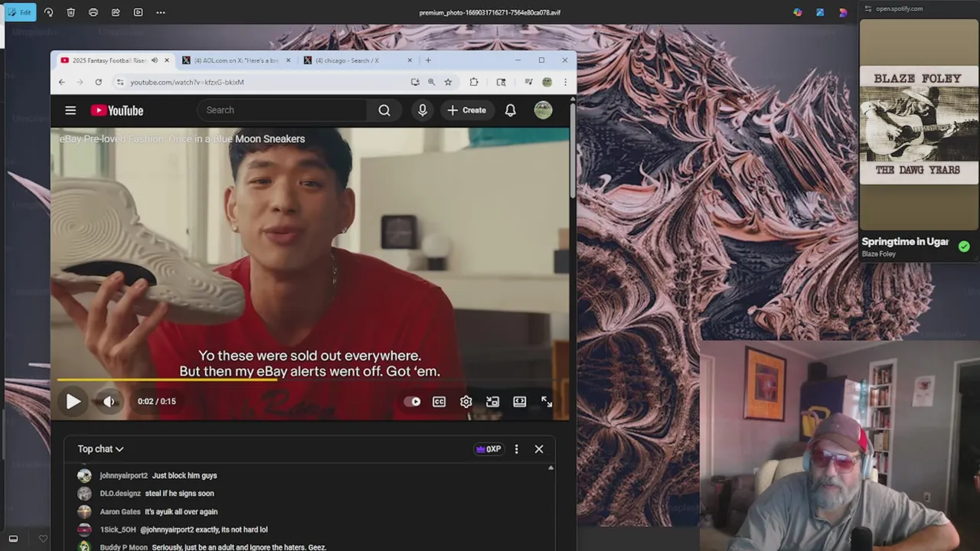
Task: Click the 0XP badge in chat header
Action: click(x=488, y=449)
